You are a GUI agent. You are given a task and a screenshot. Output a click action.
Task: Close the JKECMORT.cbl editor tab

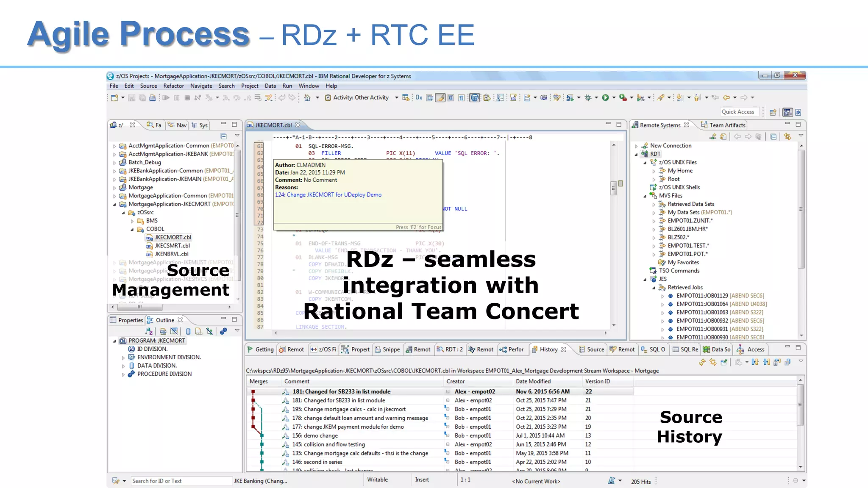pyautogui.click(x=298, y=125)
